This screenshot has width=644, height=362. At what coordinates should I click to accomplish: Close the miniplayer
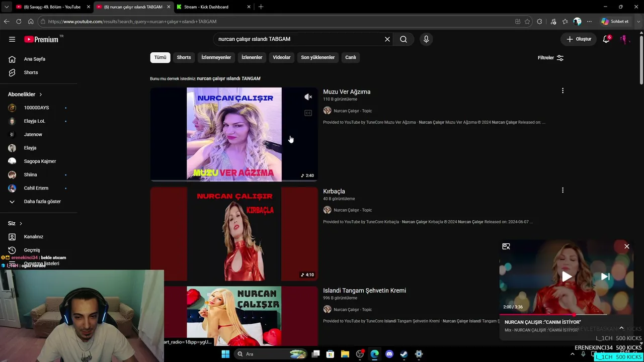point(627,246)
